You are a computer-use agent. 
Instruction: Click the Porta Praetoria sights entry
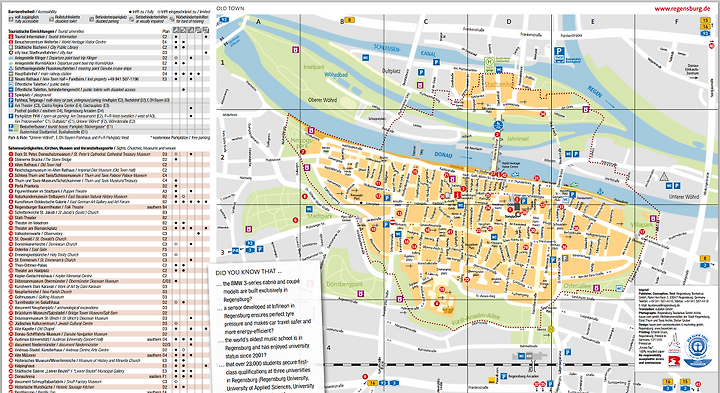click(109, 186)
